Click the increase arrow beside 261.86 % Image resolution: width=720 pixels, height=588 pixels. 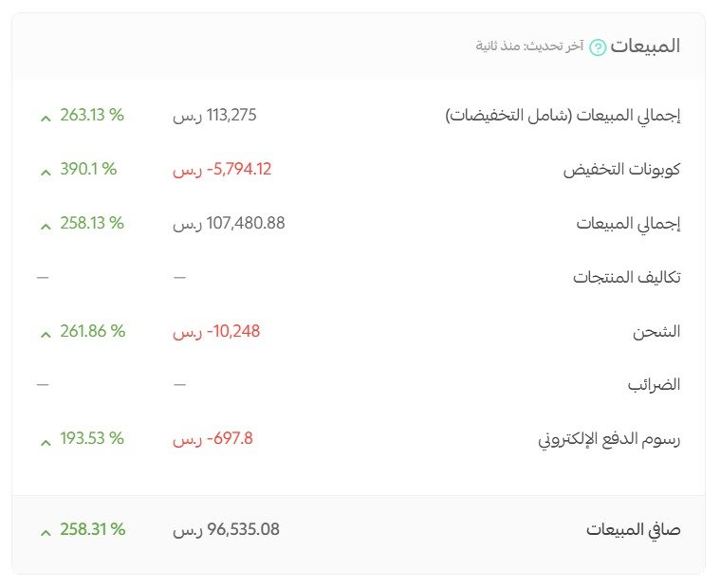coord(44,334)
